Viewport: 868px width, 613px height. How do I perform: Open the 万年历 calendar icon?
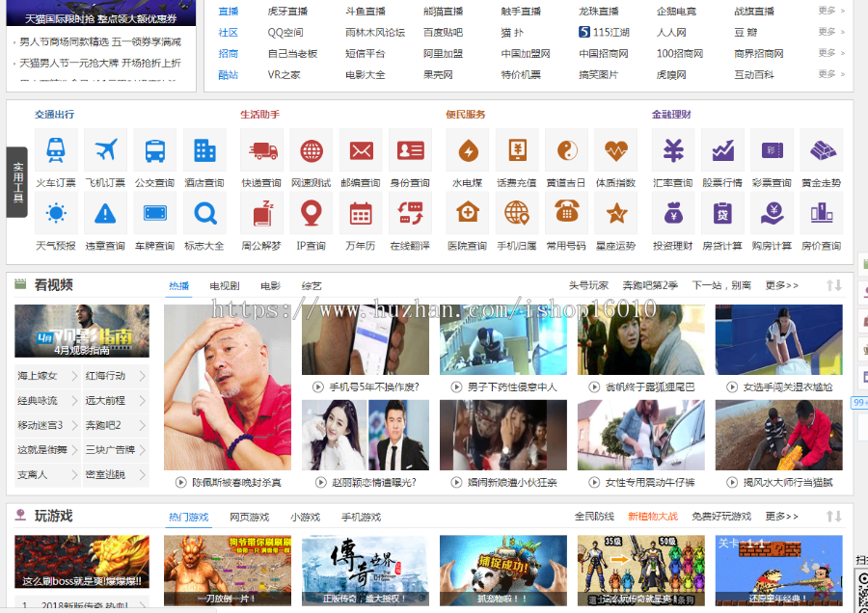(361, 213)
